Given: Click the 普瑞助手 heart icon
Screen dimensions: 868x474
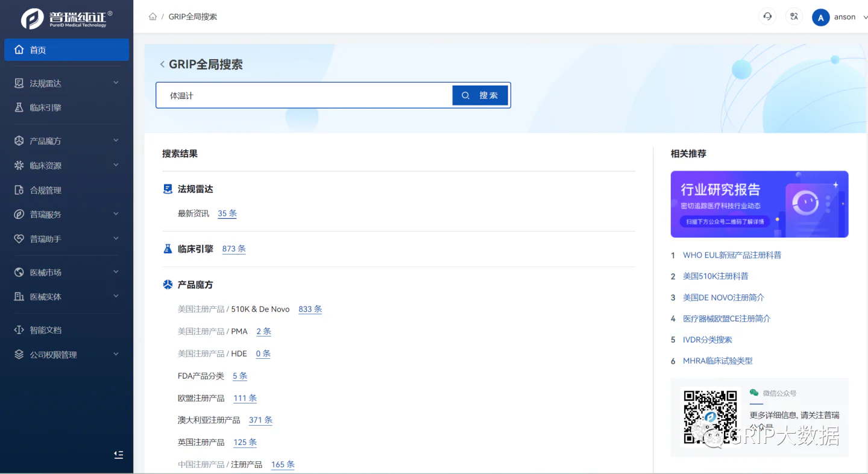Looking at the screenshot, I should point(19,239).
